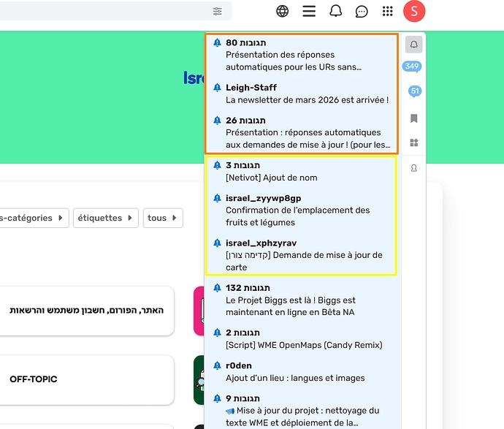Open the OFF-TOPIC category card
This screenshot has width=504, height=429.
(87, 379)
